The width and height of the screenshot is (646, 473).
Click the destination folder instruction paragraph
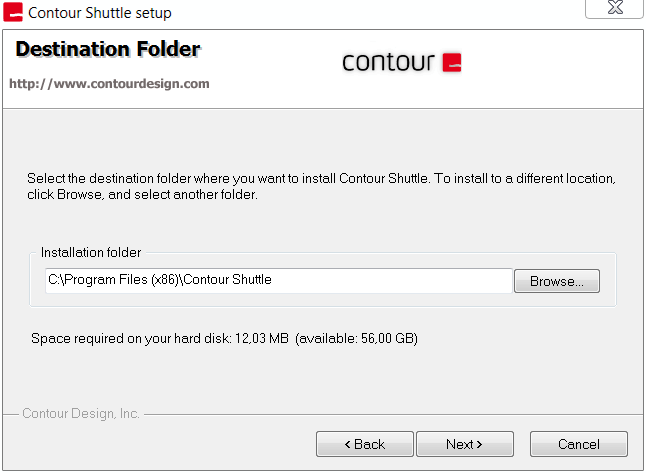point(321,186)
